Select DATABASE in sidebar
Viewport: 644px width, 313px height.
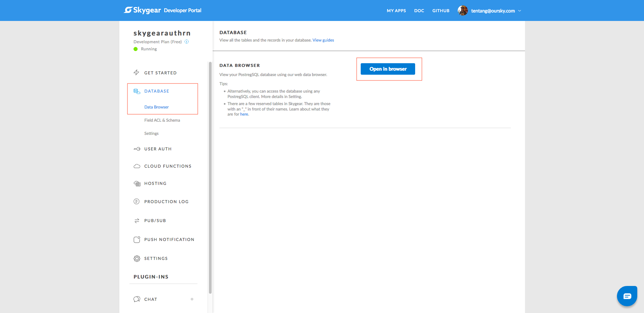point(157,91)
